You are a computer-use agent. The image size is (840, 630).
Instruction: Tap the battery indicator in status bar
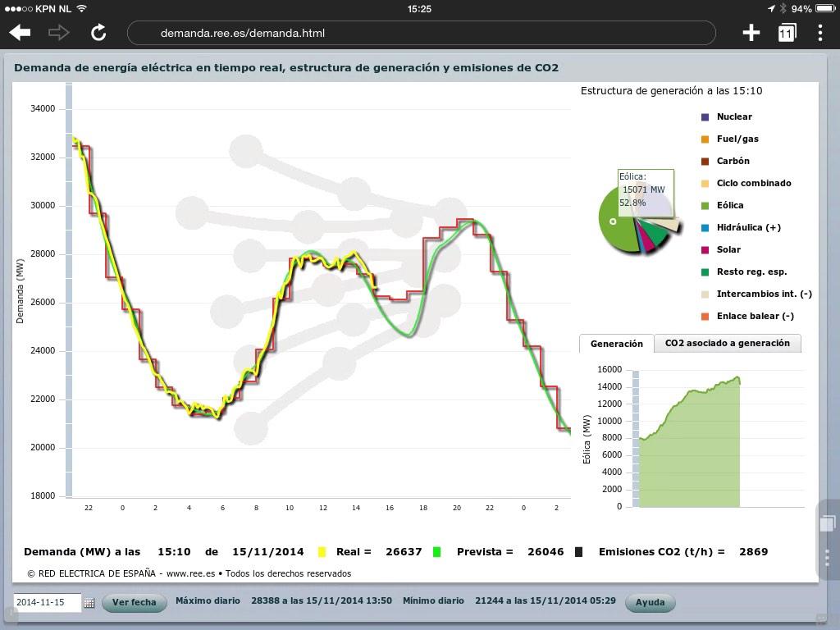click(825, 8)
